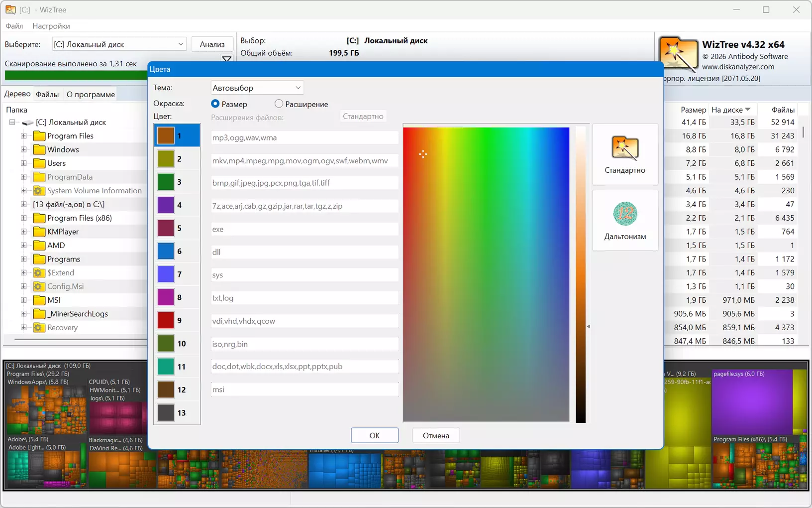This screenshot has width=812, height=508.
Task: Select color swatch 1 (brown-orange)
Action: 166,135
